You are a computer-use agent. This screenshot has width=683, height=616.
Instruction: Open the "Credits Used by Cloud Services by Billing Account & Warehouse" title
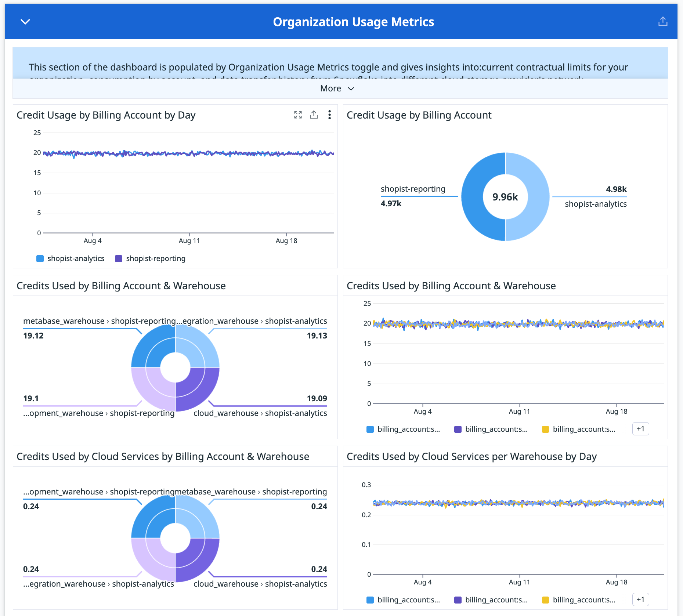[163, 456]
